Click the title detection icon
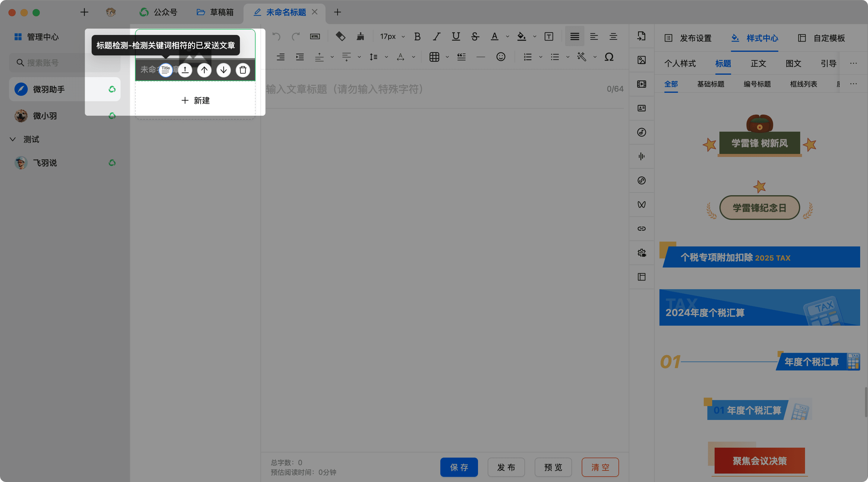868x482 pixels. pyautogui.click(x=165, y=70)
